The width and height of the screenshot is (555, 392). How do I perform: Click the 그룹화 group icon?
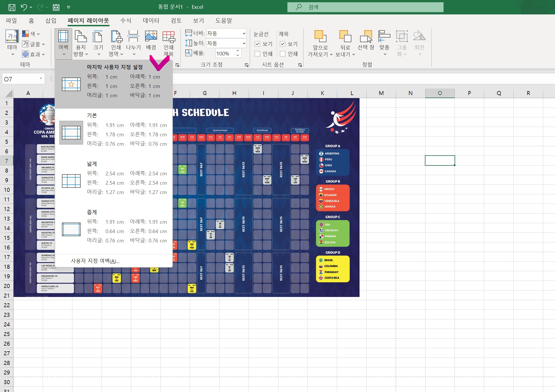pyautogui.click(x=402, y=36)
